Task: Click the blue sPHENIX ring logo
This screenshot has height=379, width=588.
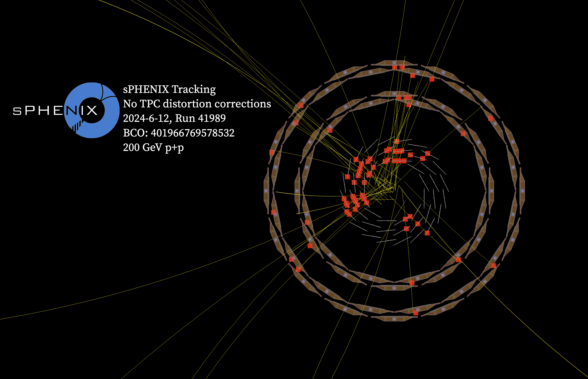Action: 92,110
